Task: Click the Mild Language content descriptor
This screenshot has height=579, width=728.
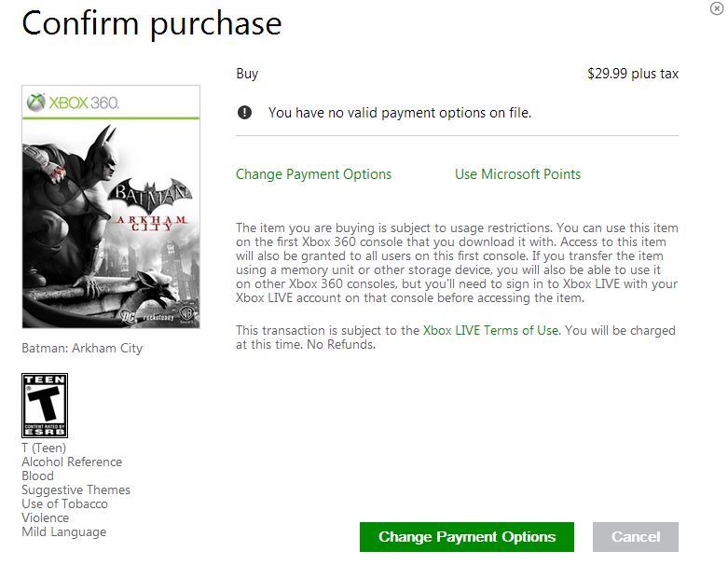Action: [63, 531]
